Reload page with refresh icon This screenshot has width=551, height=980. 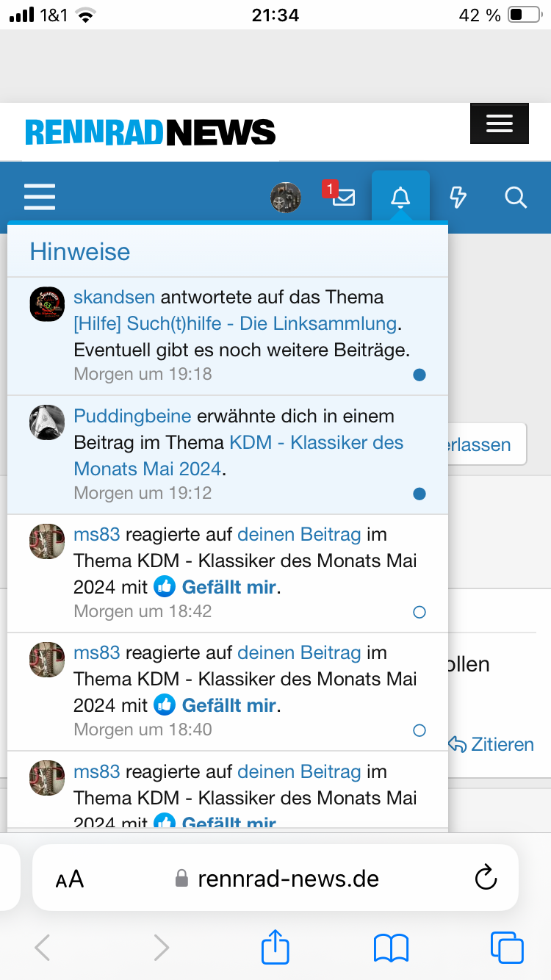[486, 878]
